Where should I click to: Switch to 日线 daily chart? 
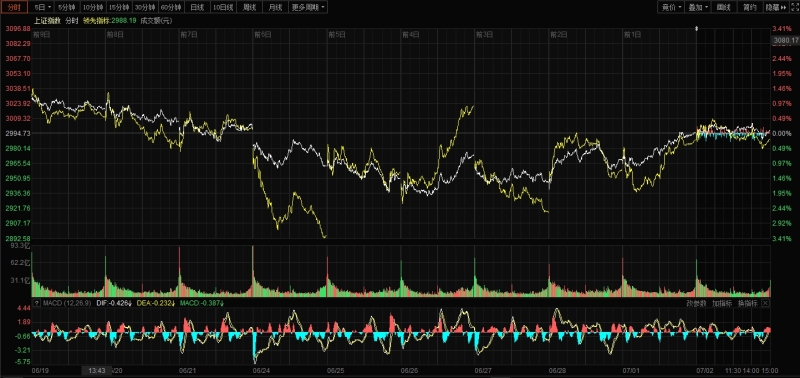(196, 7)
